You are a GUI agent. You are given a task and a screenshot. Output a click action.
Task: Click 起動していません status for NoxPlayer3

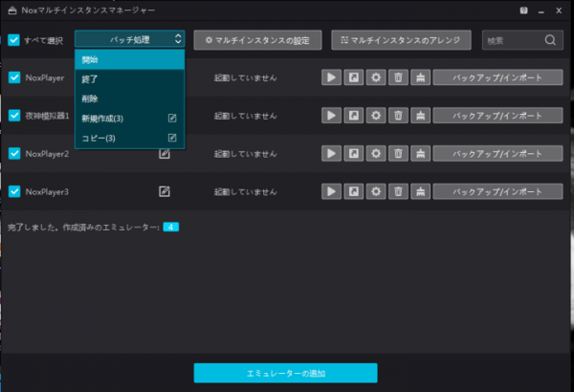click(246, 192)
